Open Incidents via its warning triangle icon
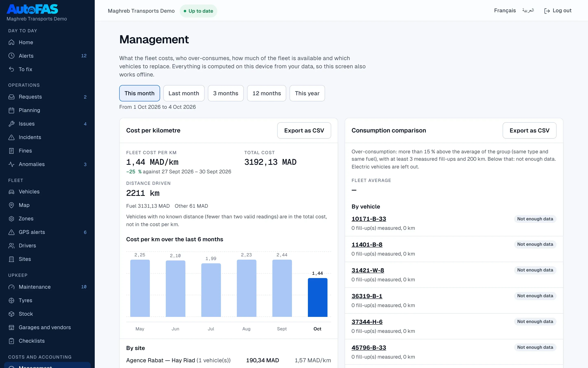Image resolution: width=588 pixels, height=368 pixels. pos(11,137)
